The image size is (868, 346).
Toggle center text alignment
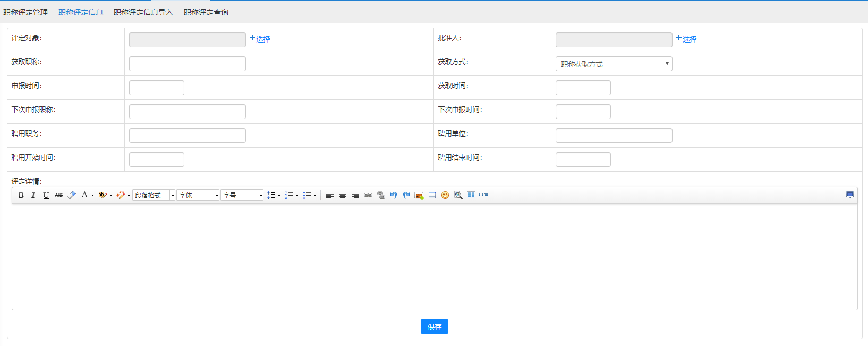tap(343, 195)
